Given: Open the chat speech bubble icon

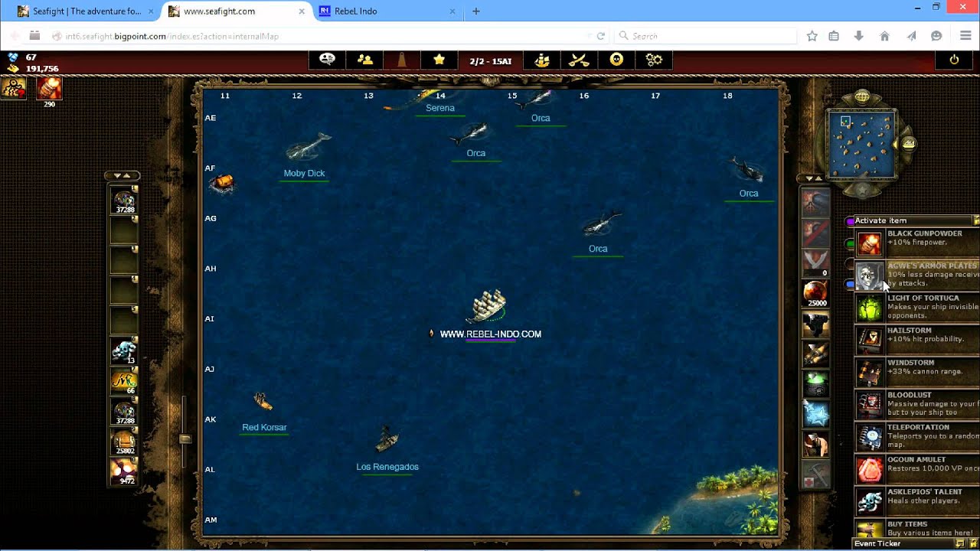Looking at the screenshot, I should (x=327, y=60).
